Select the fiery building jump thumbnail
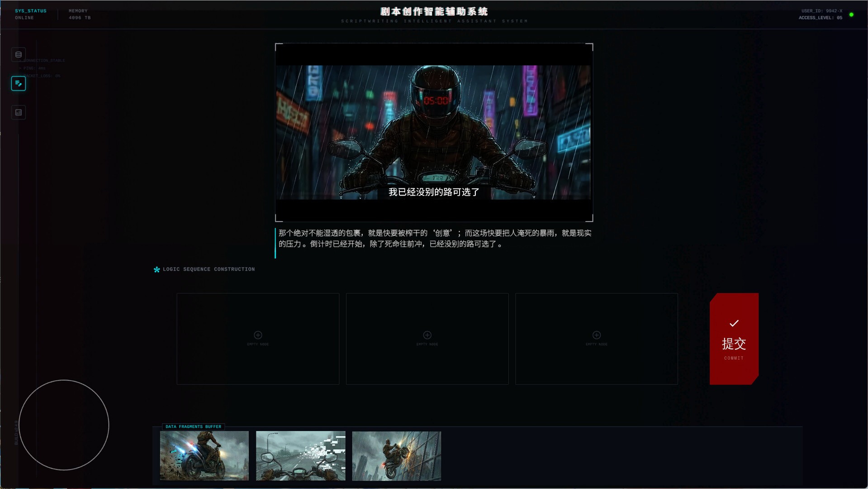The height and width of the screenshot is (489, 868). (397, 456)
